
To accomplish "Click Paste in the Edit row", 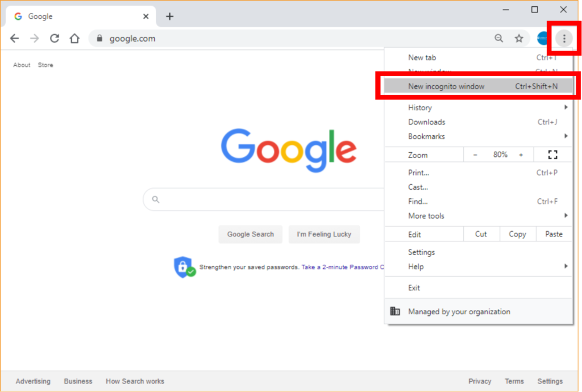I will pos(554,234).
